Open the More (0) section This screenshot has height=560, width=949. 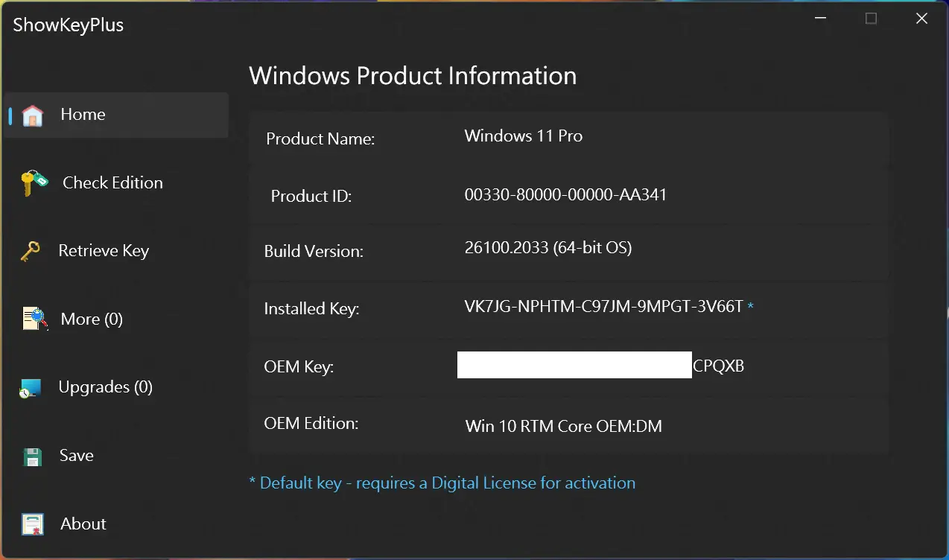coord(92,319)
